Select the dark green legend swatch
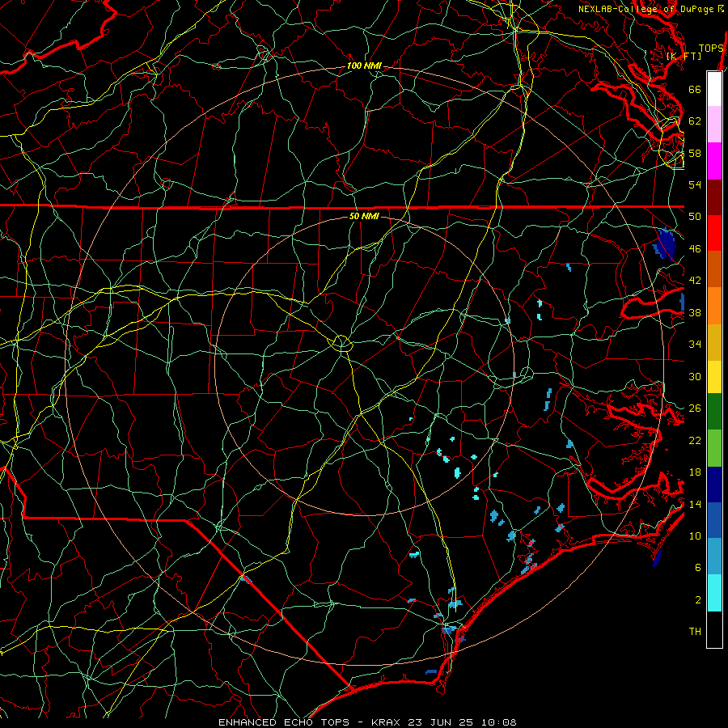 [x=714, y=411]
